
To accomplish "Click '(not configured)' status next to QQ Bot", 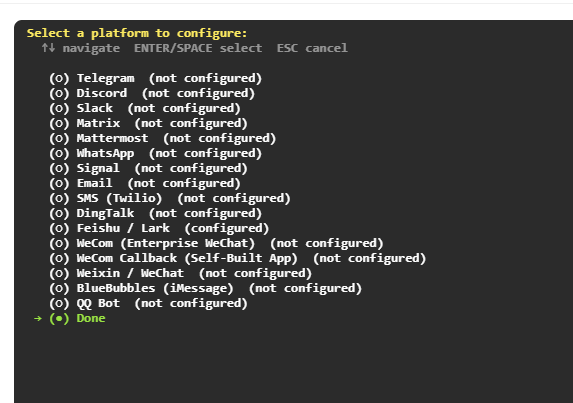I will click(191, 303).
